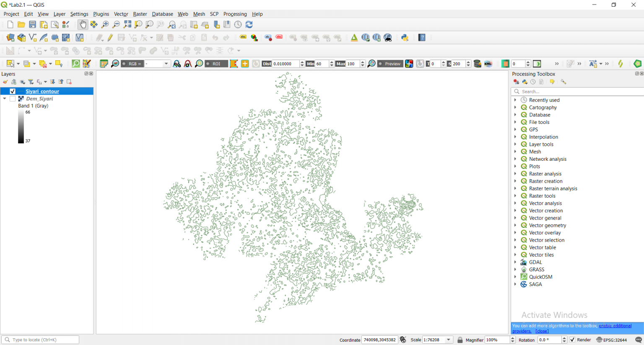Zoom to the full map extent

point(127,24)
